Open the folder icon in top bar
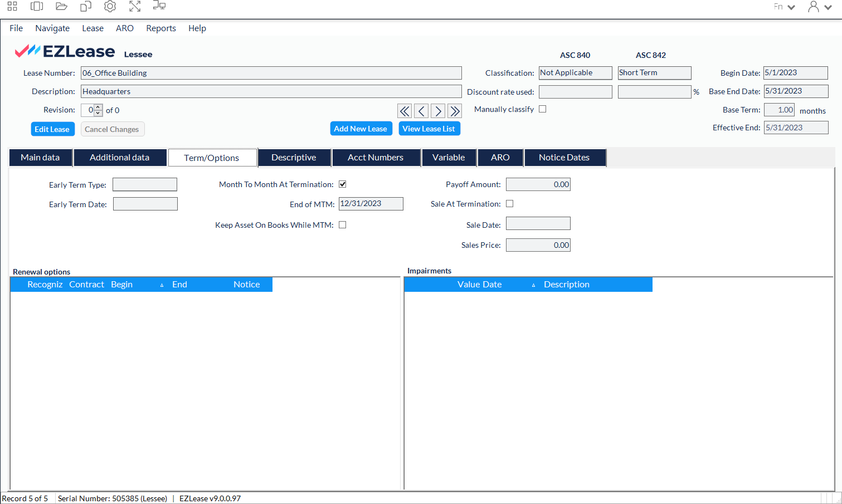 pos(61,7)
